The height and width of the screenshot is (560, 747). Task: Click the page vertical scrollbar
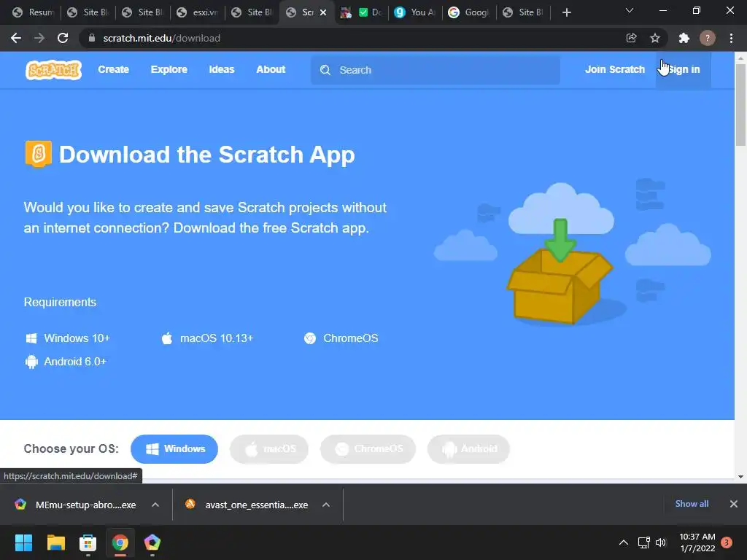click(x=740, y=105)
